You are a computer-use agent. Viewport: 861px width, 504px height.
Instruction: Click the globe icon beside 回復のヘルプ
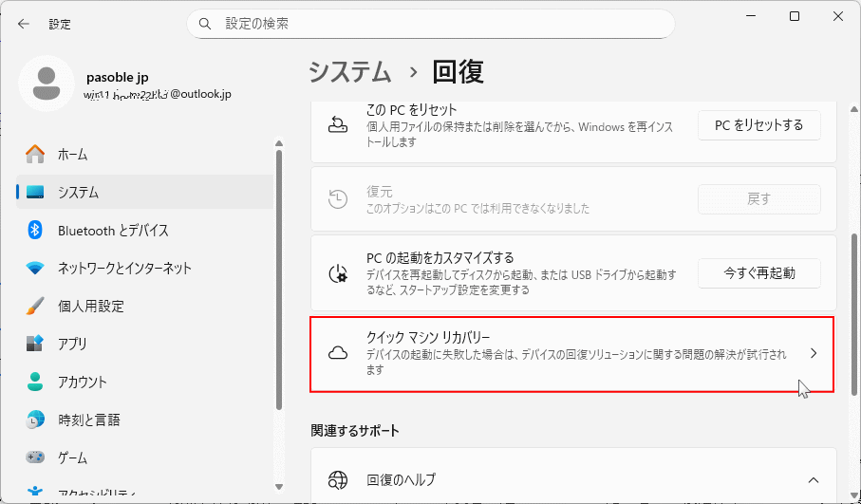tap(338, 480)
